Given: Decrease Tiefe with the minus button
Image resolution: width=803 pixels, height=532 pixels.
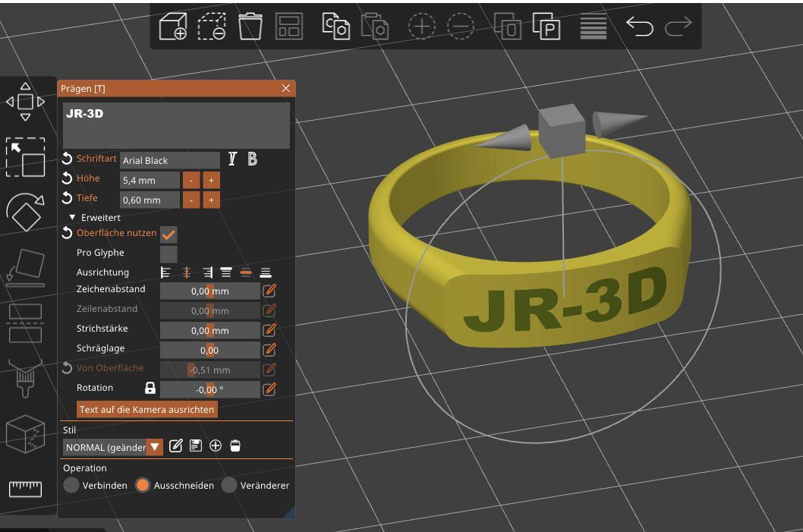Looking at the screenshot, I should coord(191,200).
